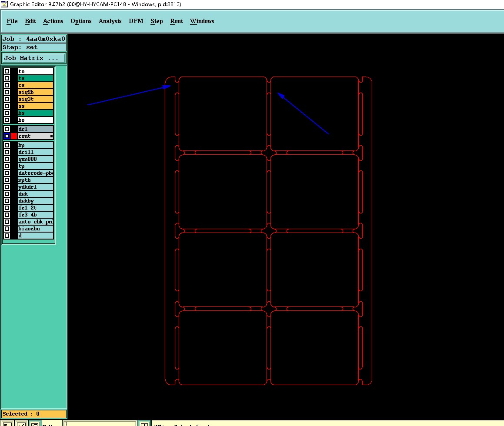504x426 pixels.
Task: Select the cs layer name
Action: coord(35,86)
